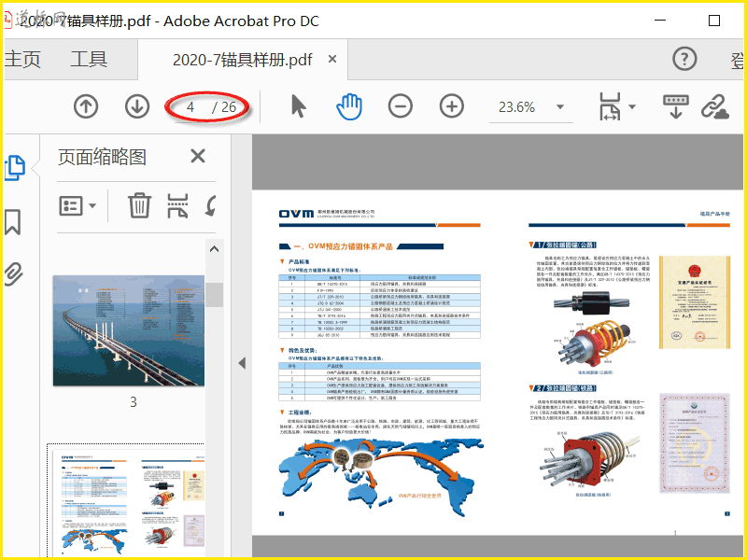This screenshot has height=560, width=747.
Task: Select page 4 OVM thumbnail
Action: click(x=127, y=502)
